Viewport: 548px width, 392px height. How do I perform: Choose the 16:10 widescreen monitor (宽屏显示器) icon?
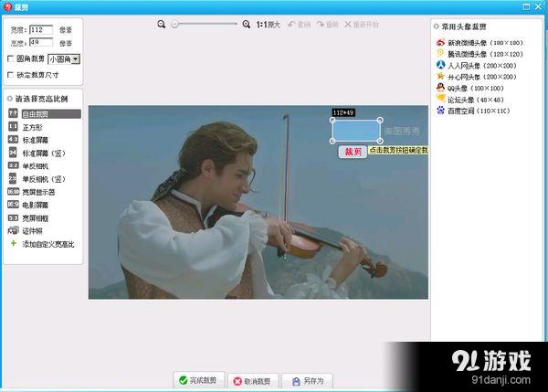(x=14, y=192)
